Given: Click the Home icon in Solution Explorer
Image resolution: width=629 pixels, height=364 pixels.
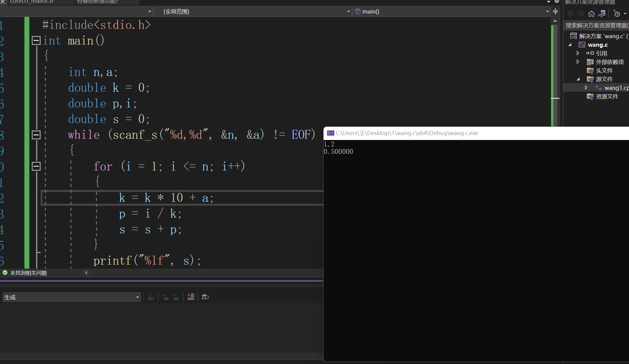Looking at the screenshot, I should 591,14.
